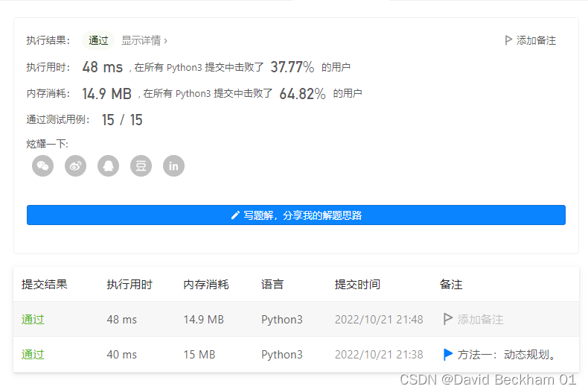This screenshot has height=392, width=588.
Task: Click the 提交时间 column header
Action: pos(357,284)
